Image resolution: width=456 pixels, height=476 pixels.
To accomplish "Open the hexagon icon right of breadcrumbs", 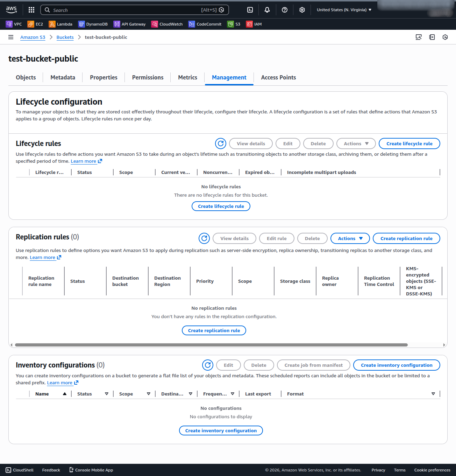I will pyautogui.click(x=445, y=37).
